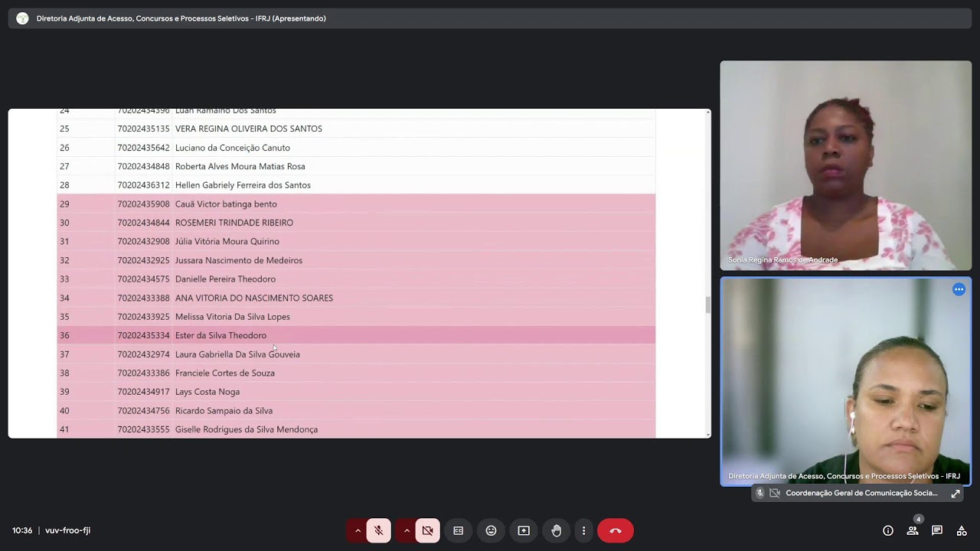Click camera-off icon on Coordenação Geral tile
The image size is (980, 551).
775,494
